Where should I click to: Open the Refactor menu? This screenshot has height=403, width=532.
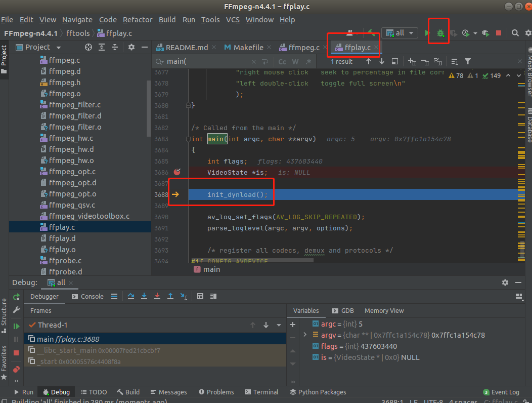tap(137, 20)
